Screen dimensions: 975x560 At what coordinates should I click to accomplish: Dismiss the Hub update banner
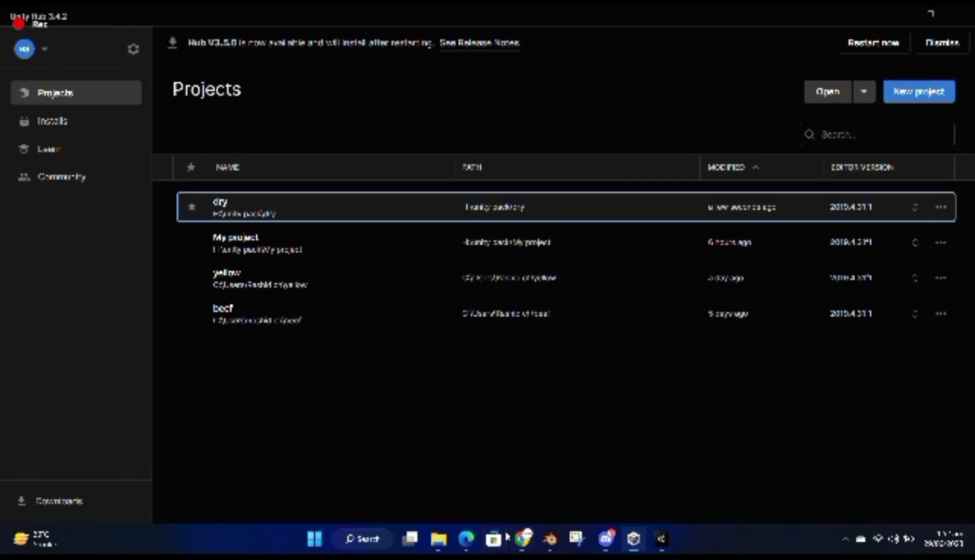point(942,43)
